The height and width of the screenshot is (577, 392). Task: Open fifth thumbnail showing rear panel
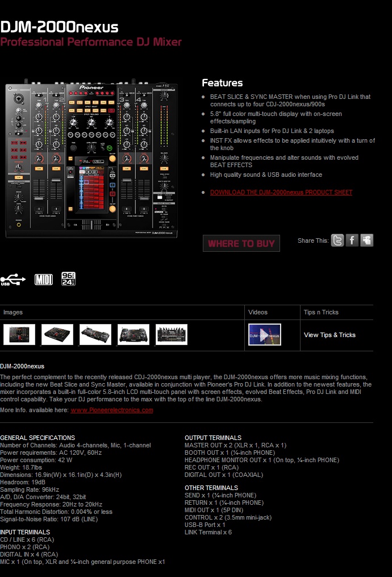click(172, 334)
